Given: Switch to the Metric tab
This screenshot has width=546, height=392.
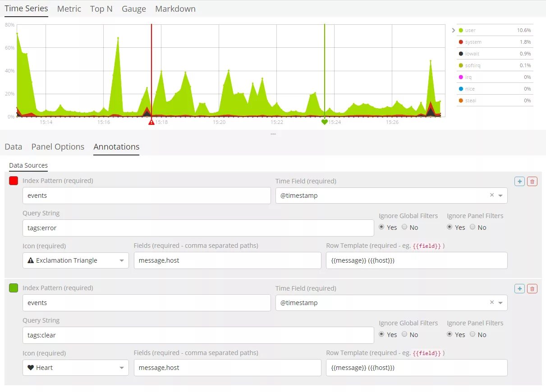Looking at the screenshot, I should [x=69, y=9].
